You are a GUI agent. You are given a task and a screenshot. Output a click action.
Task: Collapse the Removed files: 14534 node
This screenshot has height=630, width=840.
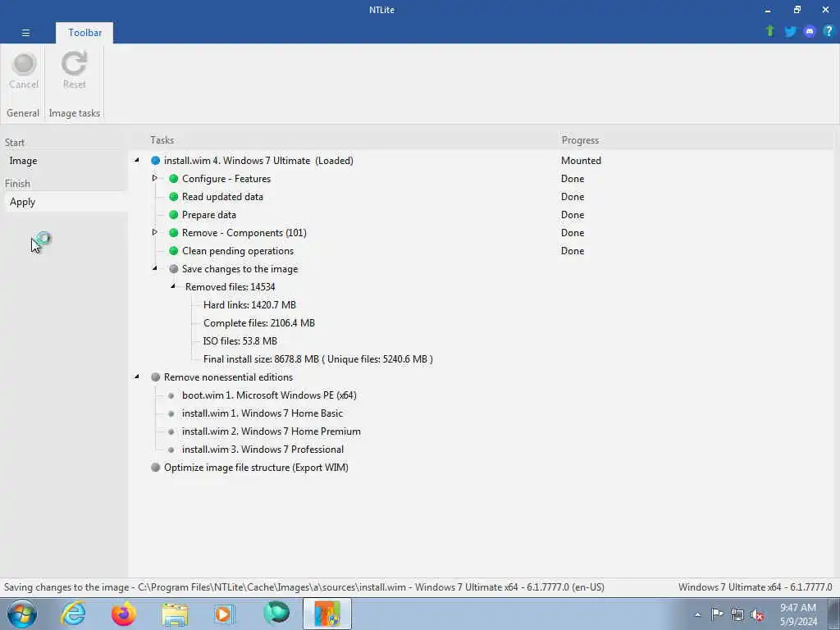click(x=173, y=286)
